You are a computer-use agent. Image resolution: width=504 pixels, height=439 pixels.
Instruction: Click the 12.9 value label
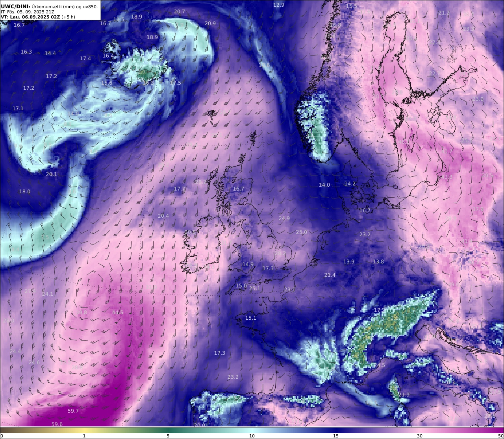pos(279,5)
